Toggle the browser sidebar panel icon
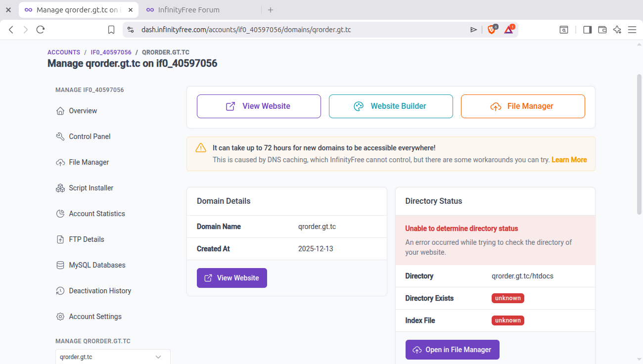This screenshot has width=643, height=364. click(587, 30)
